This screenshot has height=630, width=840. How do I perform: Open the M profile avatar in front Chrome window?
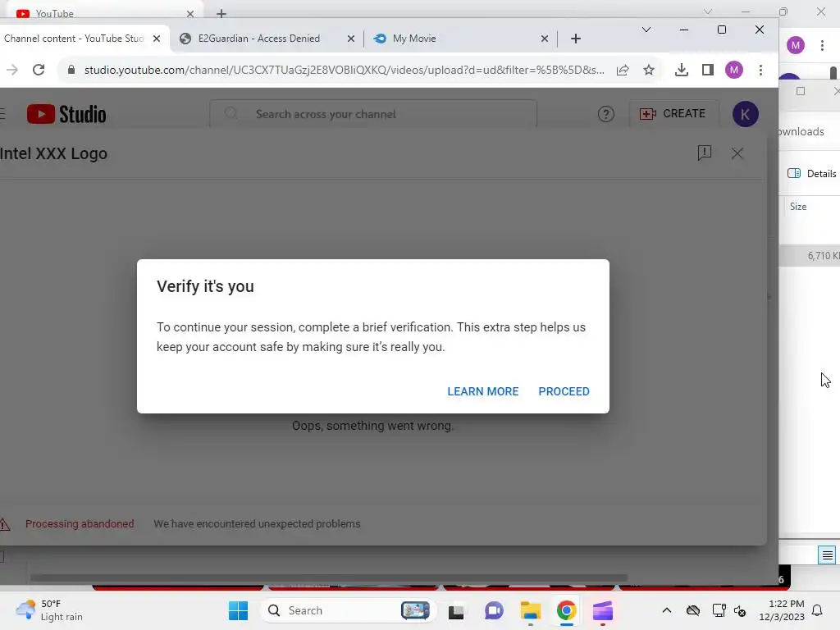click(734, 70)
